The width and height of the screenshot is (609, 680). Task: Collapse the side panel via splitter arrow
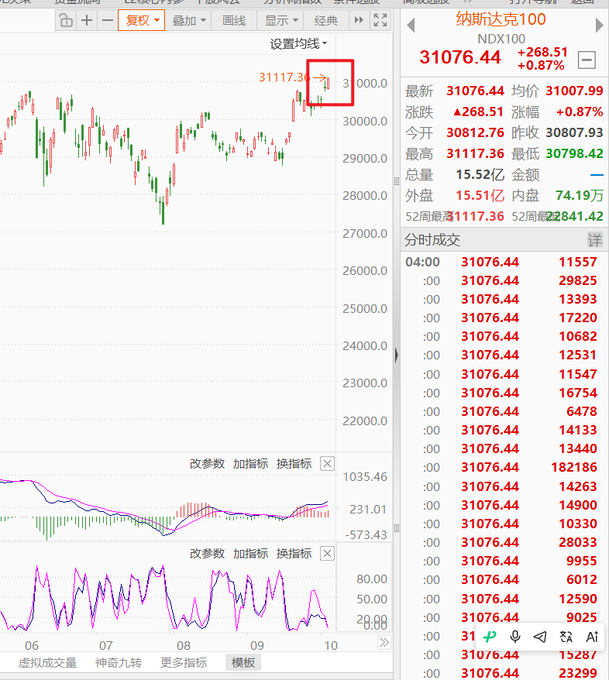coord(396,356)
